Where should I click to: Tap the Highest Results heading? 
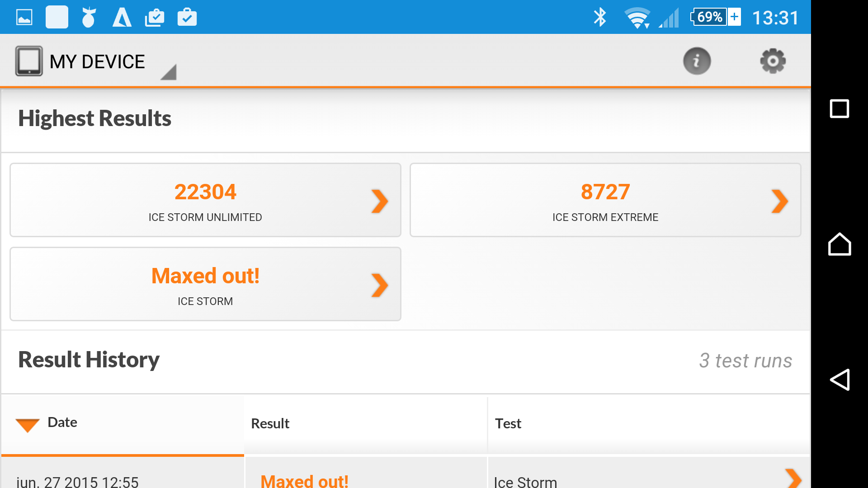coord(94,118)
